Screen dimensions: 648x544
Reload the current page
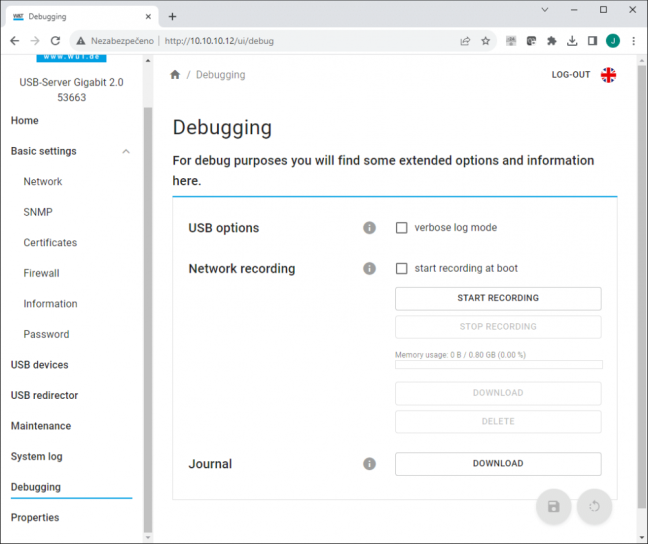[x=55, y=41]
